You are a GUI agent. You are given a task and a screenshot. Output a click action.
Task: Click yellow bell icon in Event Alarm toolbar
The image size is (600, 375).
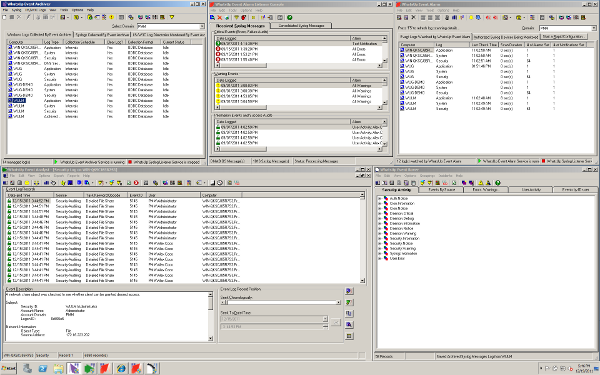click(471, 18)
